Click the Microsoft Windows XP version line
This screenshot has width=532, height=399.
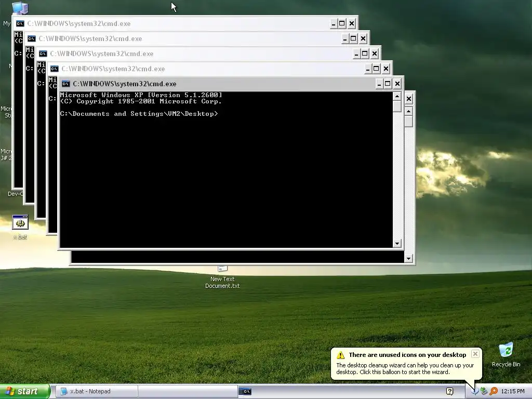coord(141,95)
